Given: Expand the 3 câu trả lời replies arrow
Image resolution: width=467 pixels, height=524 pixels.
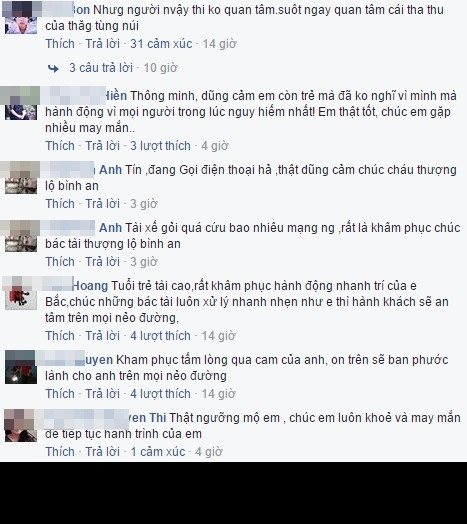Looking at the screenshot, I should 53,69.
